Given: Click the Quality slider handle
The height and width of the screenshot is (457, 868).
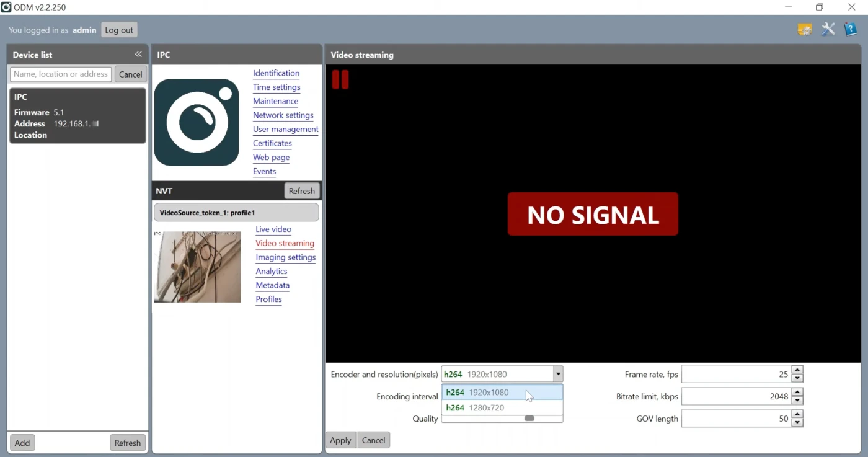Looking at the screenshot, I should (x=529, y=419).
